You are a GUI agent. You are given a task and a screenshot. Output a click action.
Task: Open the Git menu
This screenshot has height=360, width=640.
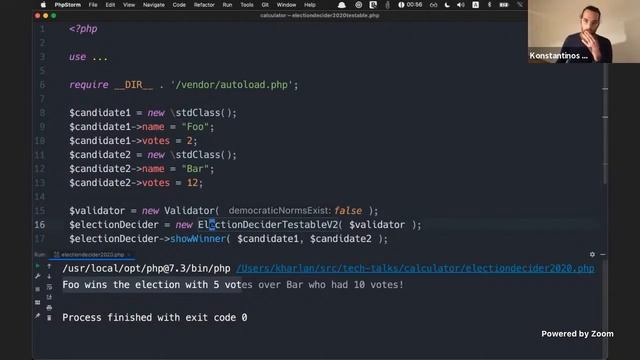pyautogui.click(x=265, y=5)
